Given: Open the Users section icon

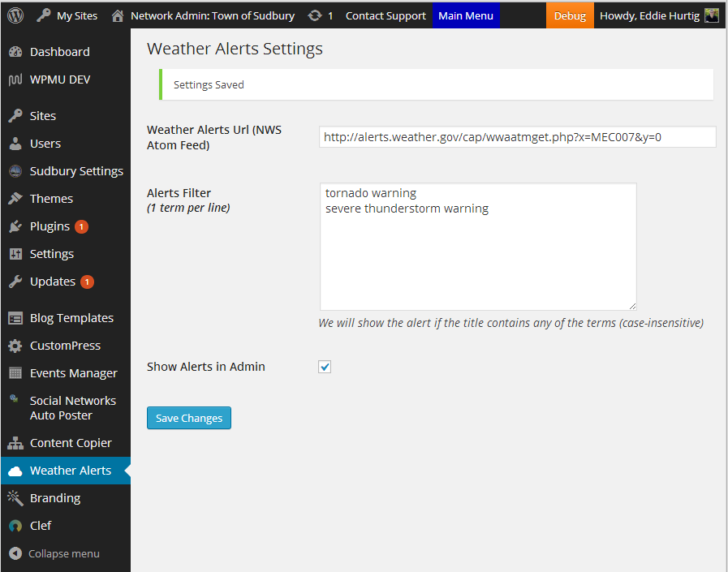Looking at the screenshot, I should 16,143.
